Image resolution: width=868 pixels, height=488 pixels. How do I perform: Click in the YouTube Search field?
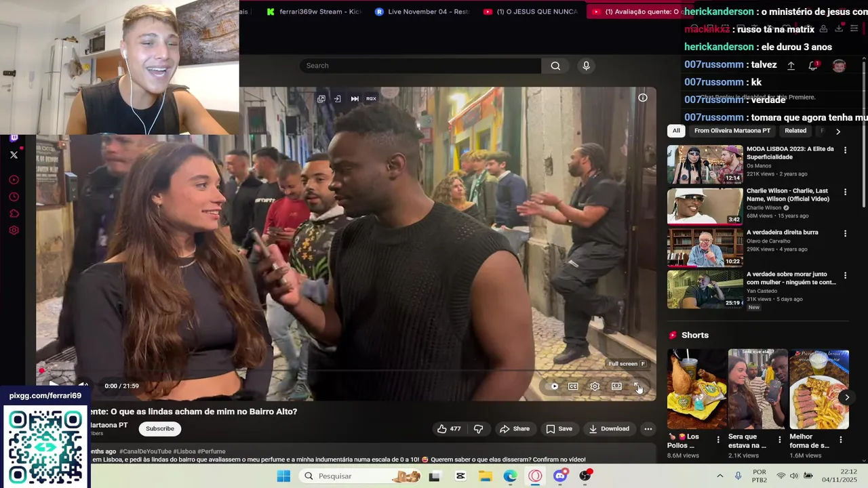click(x=420, y=66)
